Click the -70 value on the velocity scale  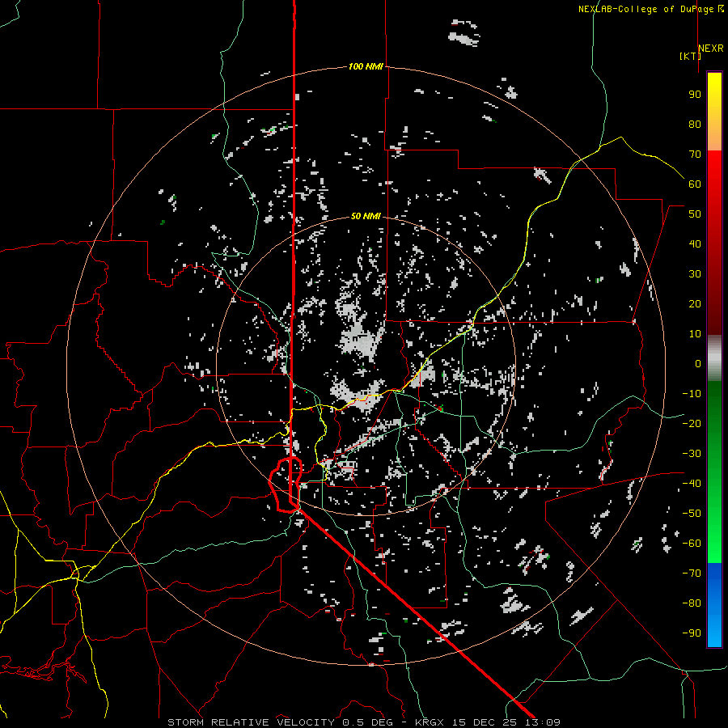(692, 574)
